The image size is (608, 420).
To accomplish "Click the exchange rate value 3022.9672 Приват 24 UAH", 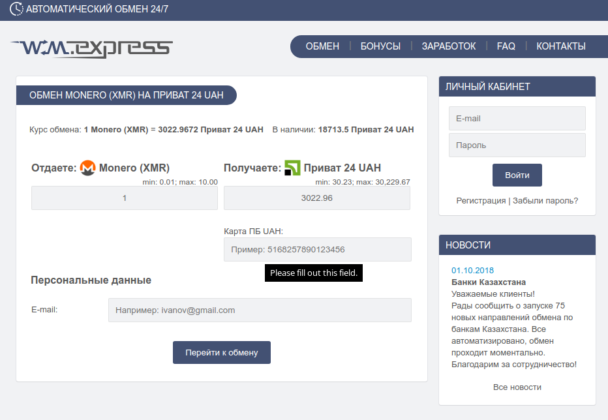I will pos(211,130).
